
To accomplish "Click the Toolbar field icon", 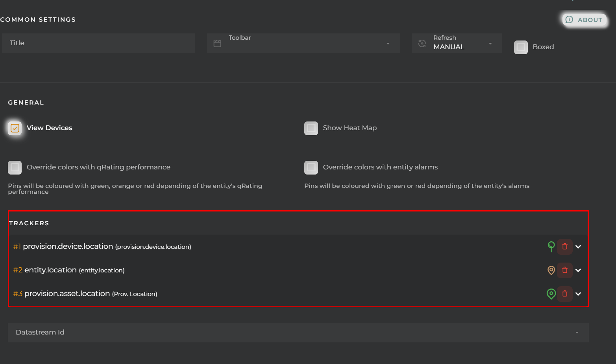I will tap(217, 43).
